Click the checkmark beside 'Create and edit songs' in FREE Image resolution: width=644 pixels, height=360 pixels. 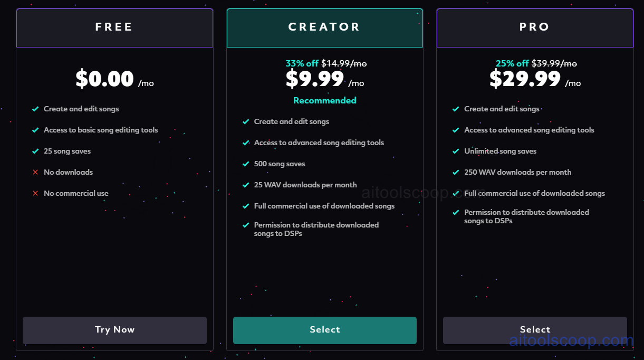point(35,109)
